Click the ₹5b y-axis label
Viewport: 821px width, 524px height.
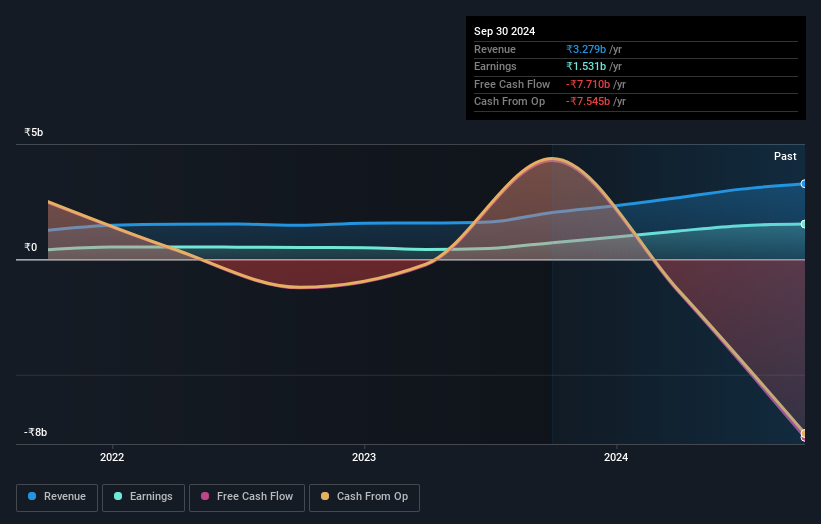[x=34, y=132]
